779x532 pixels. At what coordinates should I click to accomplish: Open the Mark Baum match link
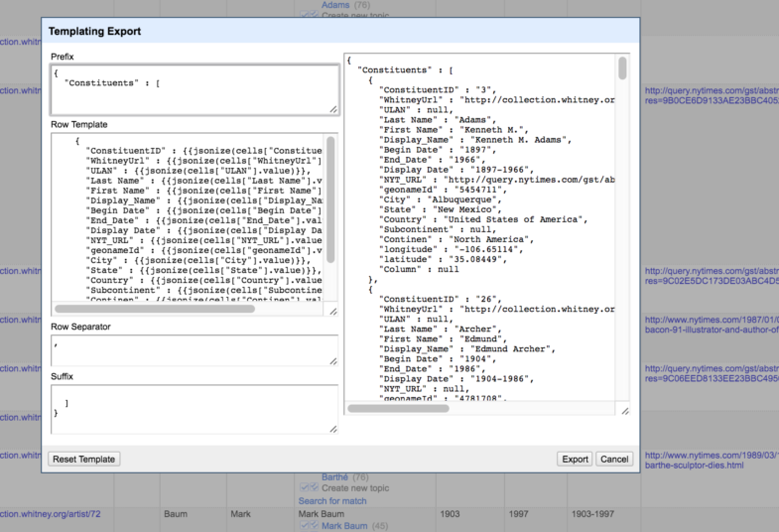point(344,525)
